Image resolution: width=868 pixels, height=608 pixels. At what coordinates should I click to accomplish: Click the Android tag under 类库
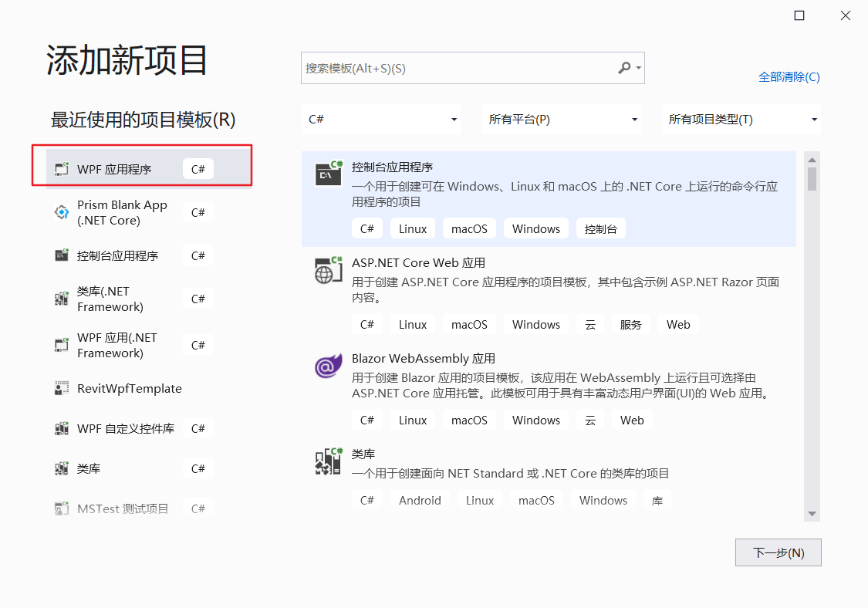click(420, 501)
